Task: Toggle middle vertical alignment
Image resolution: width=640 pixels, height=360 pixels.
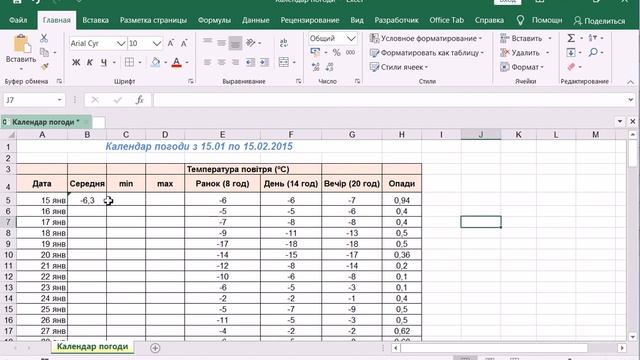Action: [x=221, y=42]
